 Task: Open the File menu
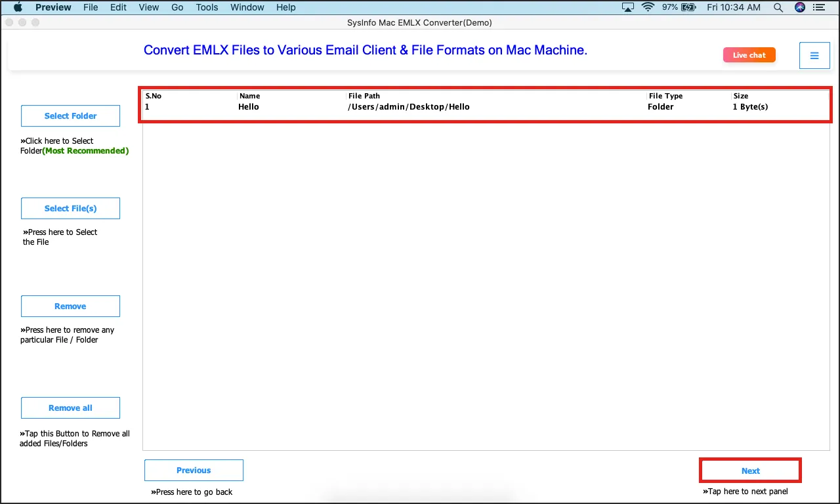91,7
